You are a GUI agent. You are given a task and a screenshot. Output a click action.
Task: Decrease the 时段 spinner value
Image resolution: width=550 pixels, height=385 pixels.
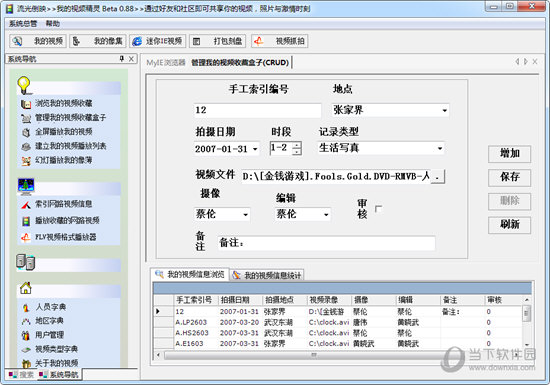point(297,151)
